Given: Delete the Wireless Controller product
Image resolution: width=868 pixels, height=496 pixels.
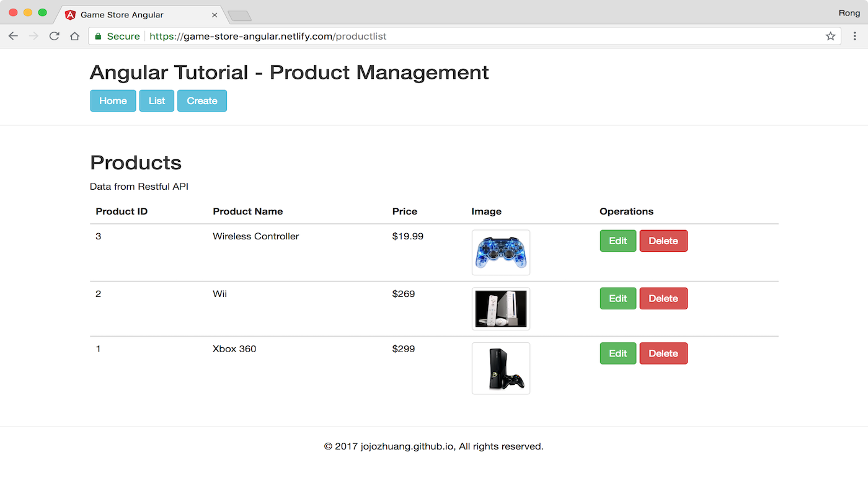Looking at the screenshot, I should 663,241.
